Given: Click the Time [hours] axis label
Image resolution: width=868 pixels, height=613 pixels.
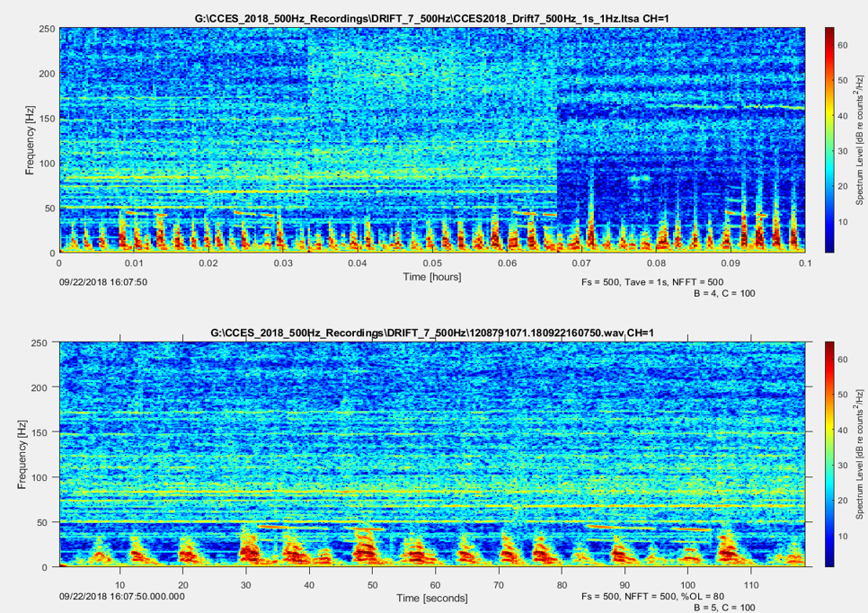Looking at the screenshot, I should point(431,277).
